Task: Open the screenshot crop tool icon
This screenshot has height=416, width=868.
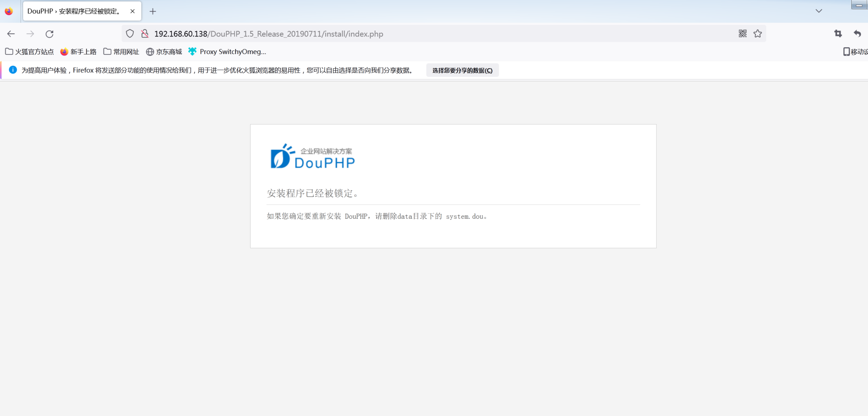Action: 838,33
